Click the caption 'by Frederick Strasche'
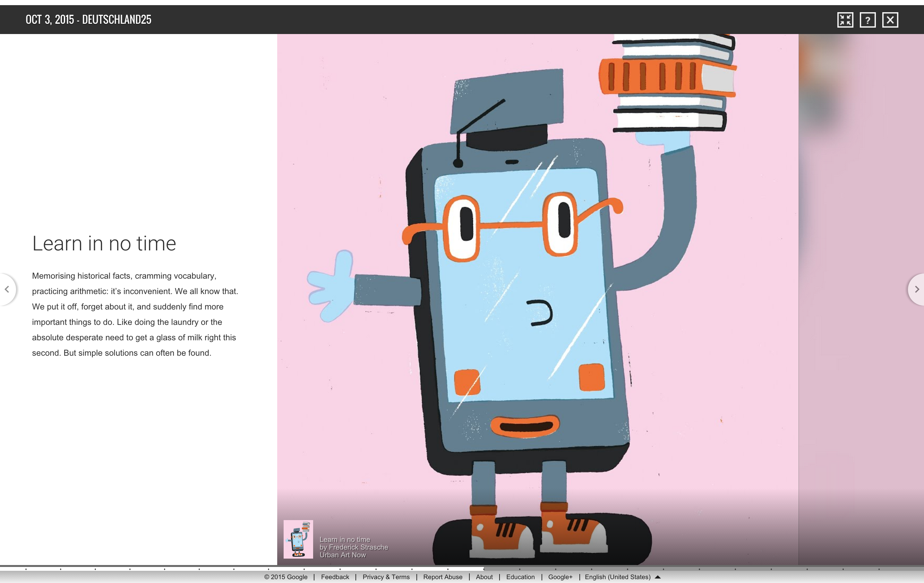 click(354, 547)
